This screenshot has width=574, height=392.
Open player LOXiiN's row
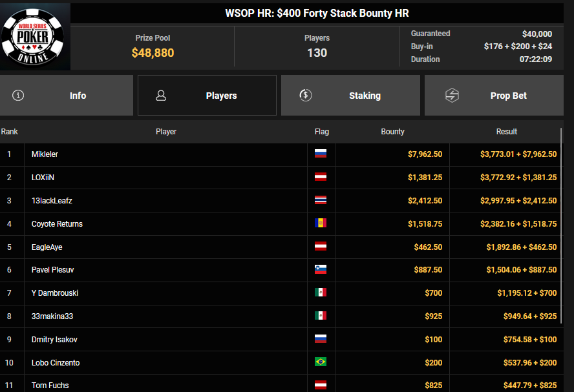coord(43,178)
